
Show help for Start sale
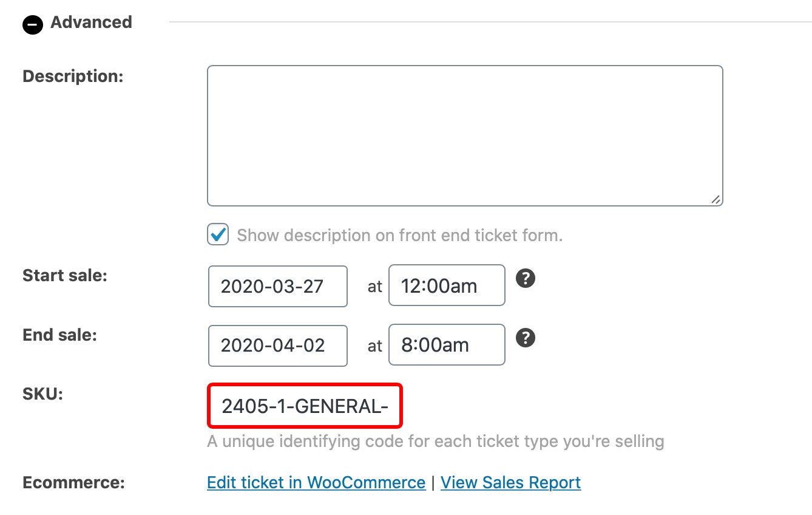coord(526,279)
